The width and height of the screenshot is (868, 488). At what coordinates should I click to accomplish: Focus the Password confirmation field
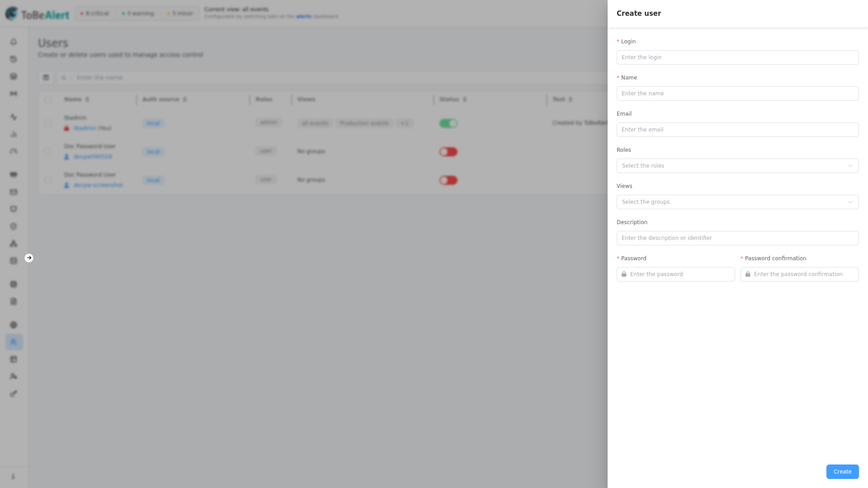(799, 274)
